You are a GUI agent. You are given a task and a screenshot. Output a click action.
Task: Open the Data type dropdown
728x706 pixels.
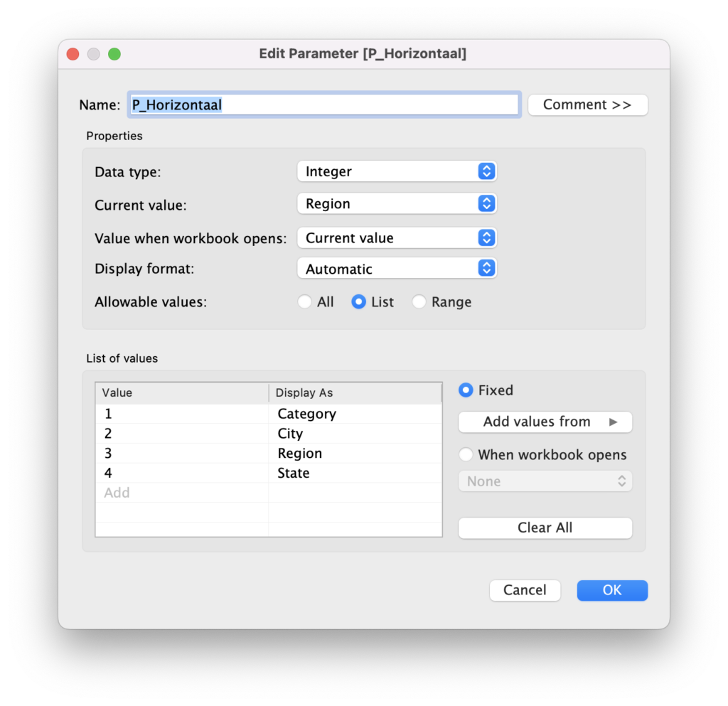tap(396, 171)
